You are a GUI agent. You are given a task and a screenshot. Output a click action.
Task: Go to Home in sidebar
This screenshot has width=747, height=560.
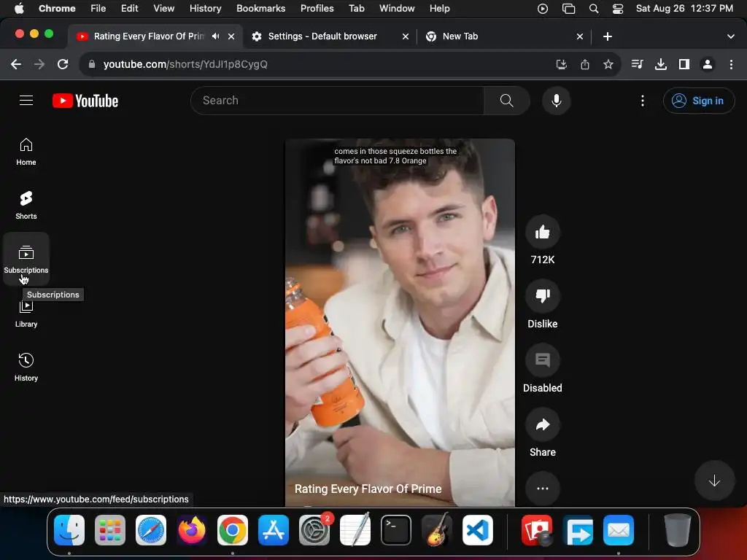26,152
